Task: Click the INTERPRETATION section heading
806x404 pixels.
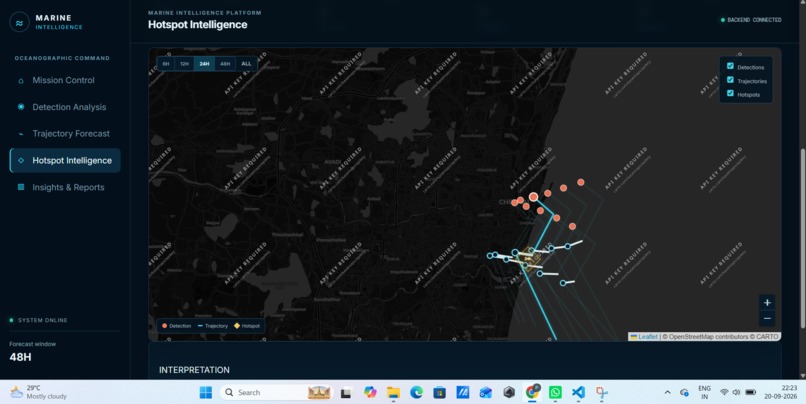Action: (x=194, y=370)
